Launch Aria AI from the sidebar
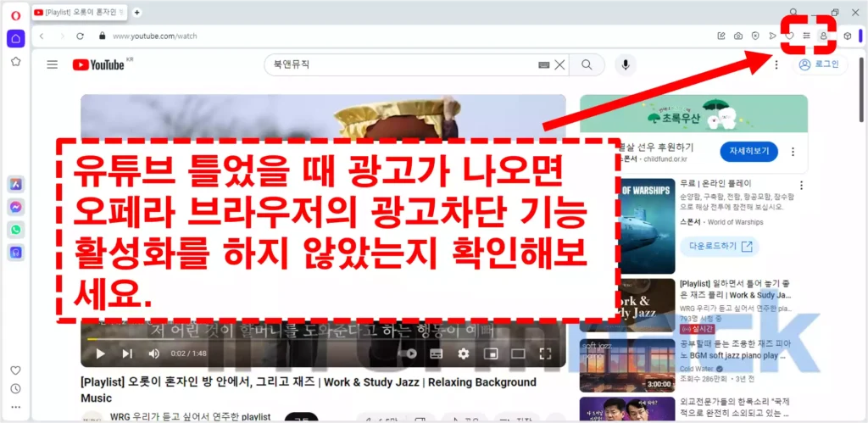868x423 pixels. (x=16, y=184)
